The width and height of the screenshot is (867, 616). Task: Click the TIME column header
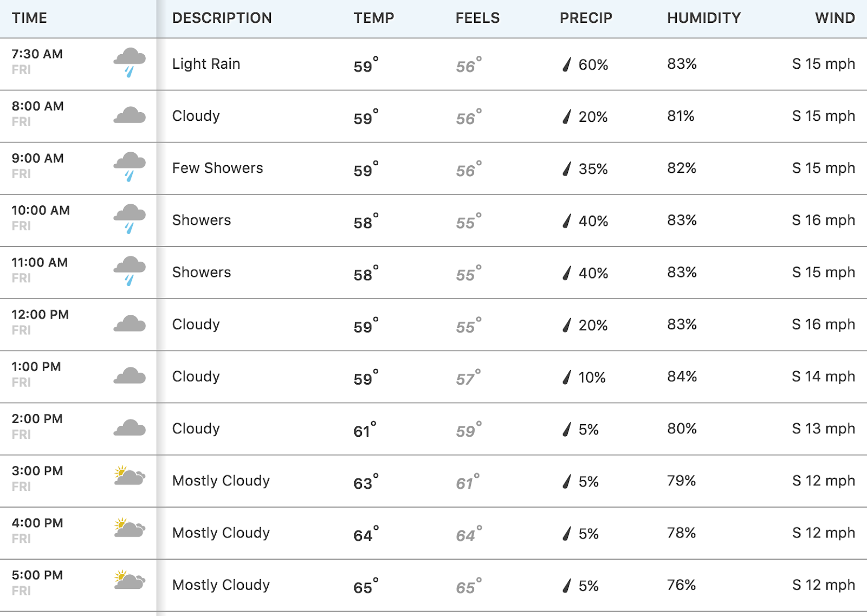tap(30, 18)
